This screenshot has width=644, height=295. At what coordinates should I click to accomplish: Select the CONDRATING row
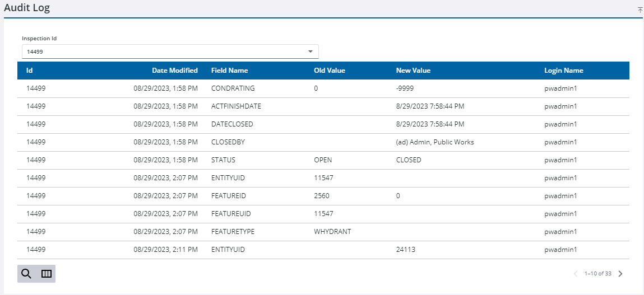[x=323, y=88]
